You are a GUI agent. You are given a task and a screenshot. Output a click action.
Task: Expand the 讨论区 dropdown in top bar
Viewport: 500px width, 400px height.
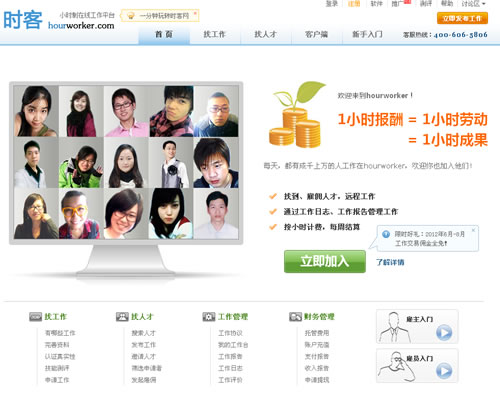(x=473, y=4)
